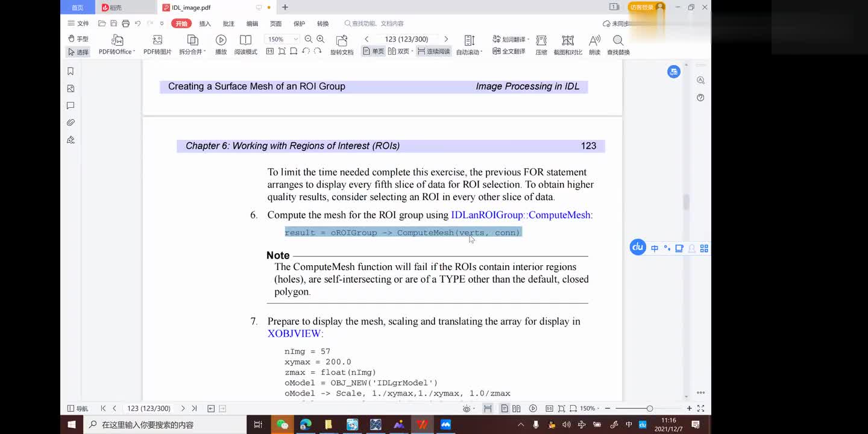Open the Split and Merge (拆分合并) menu
This screenshot has height=434, width=868.
pos(192,45)
